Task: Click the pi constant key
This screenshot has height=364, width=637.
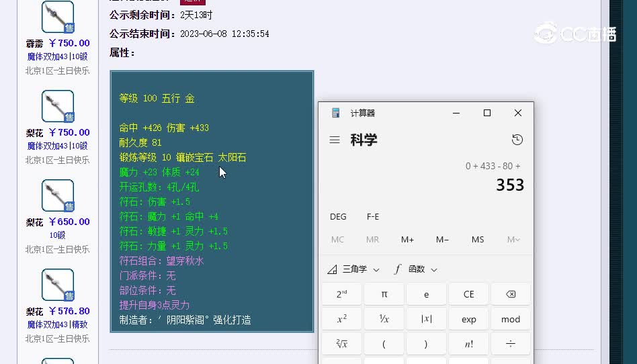Action: pos(384,294)
